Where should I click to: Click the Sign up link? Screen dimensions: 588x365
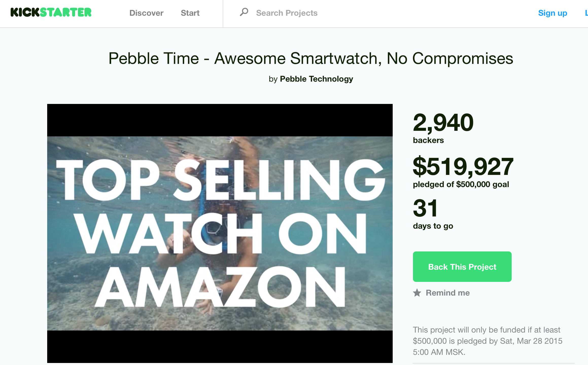click(x=553, y=13)
